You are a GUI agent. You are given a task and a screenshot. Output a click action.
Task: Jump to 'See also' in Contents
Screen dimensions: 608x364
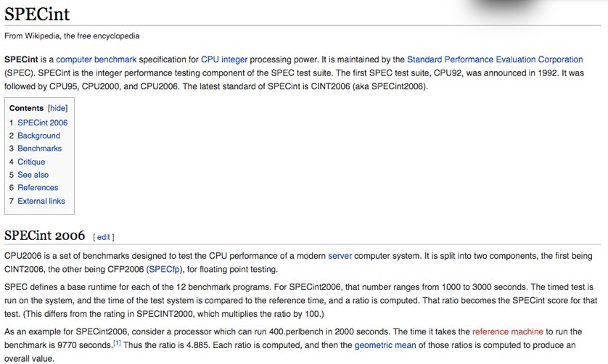[x=33, y=175]
